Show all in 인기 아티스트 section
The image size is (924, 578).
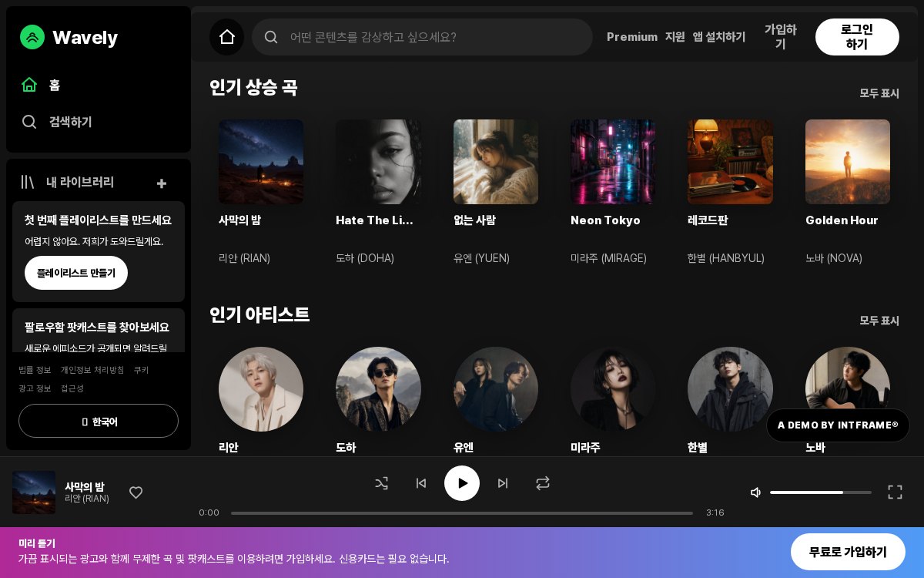879,321
